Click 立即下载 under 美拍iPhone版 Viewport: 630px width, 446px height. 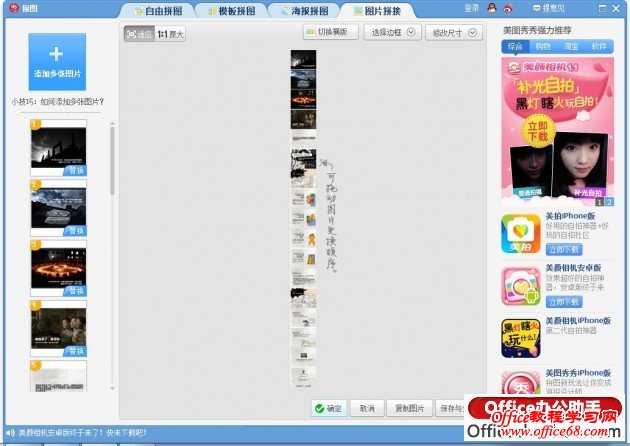564,250
